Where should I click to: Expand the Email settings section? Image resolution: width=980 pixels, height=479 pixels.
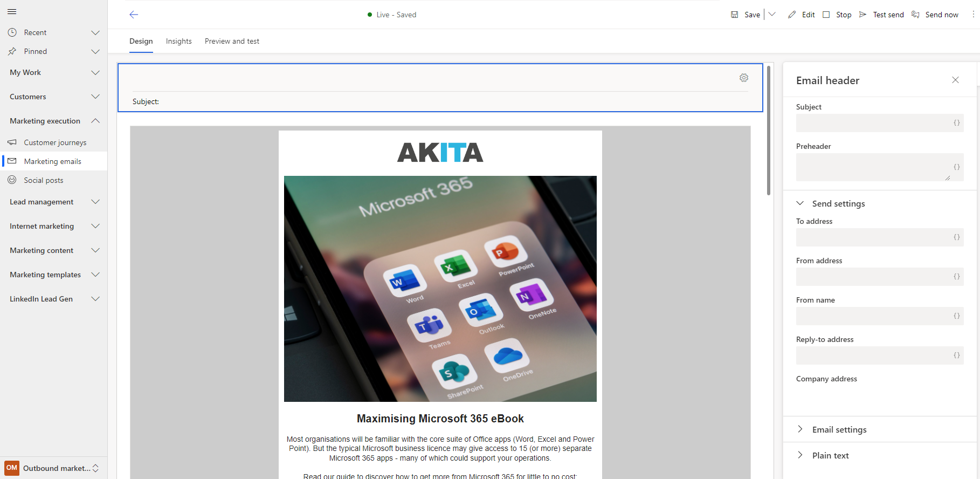point(800,429)
